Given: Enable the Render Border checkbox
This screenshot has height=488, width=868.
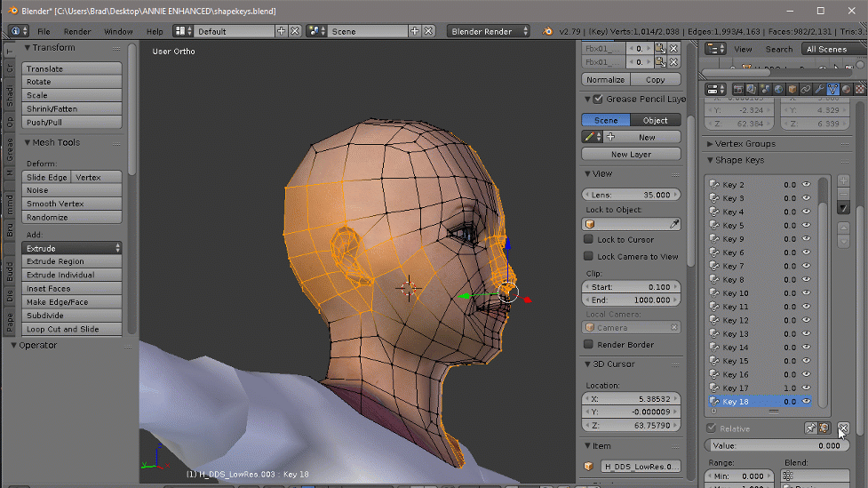Looking at the screenshot, I should 588,345.
